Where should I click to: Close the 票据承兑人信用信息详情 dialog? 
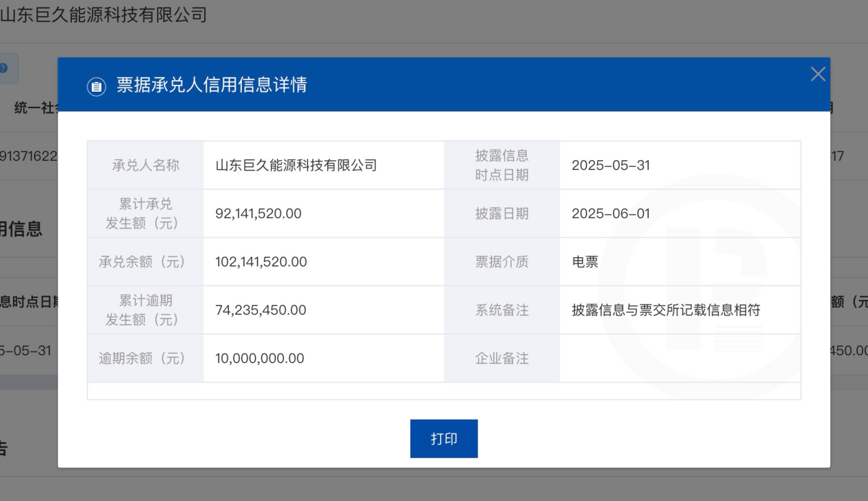coord(817,75)
